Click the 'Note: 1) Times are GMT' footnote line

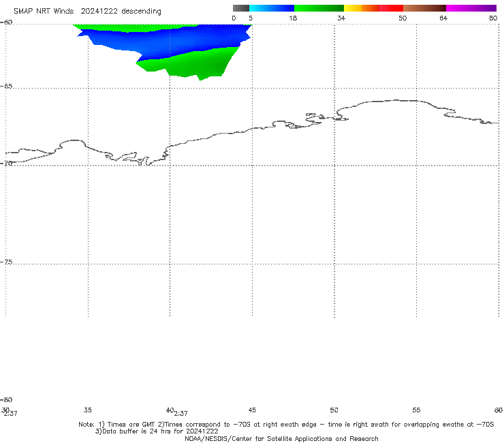click(286, 425)
